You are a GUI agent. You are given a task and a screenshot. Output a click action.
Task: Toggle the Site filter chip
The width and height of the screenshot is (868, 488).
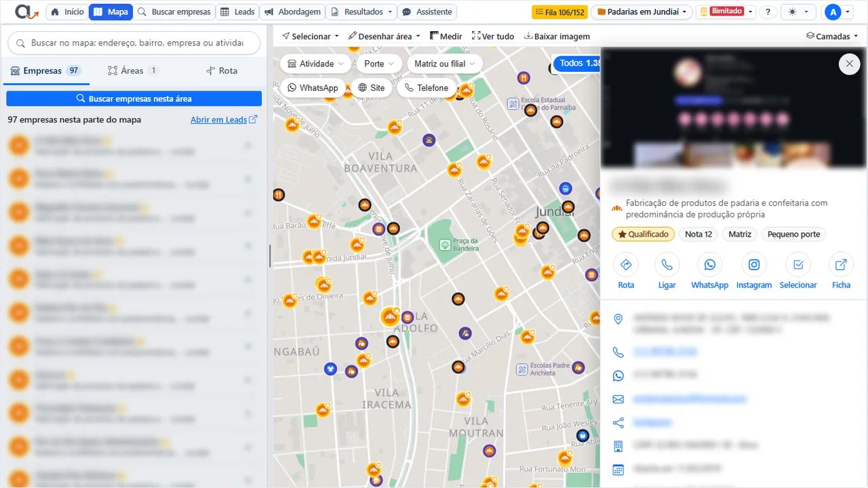tap(372, 87)
